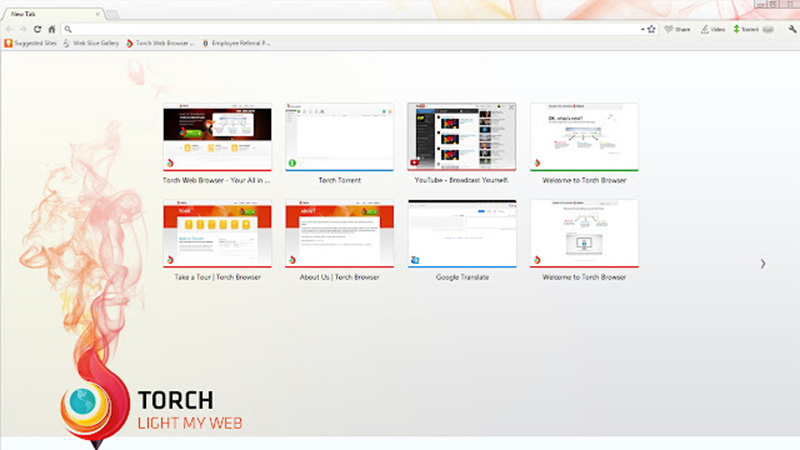Click the Employee Referral bookmark icon
The height and width of the screenshot is (450, 800).
coord(206,43)
